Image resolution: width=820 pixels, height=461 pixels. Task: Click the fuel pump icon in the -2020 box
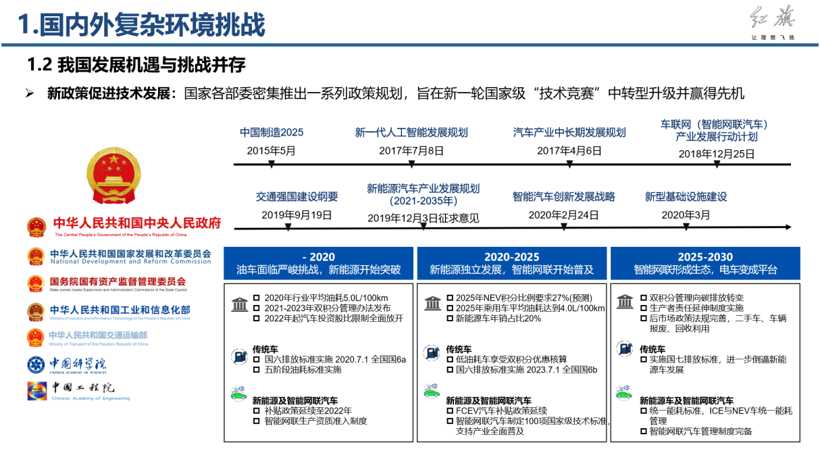pos(240,357)
